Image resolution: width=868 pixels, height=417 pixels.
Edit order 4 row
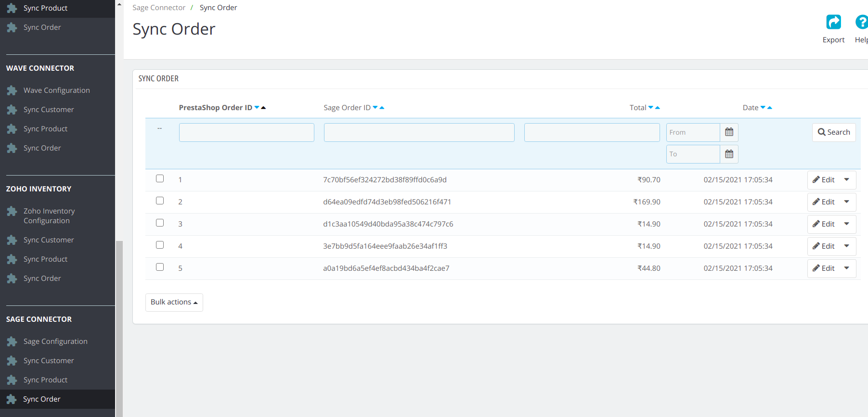(824, 246)
